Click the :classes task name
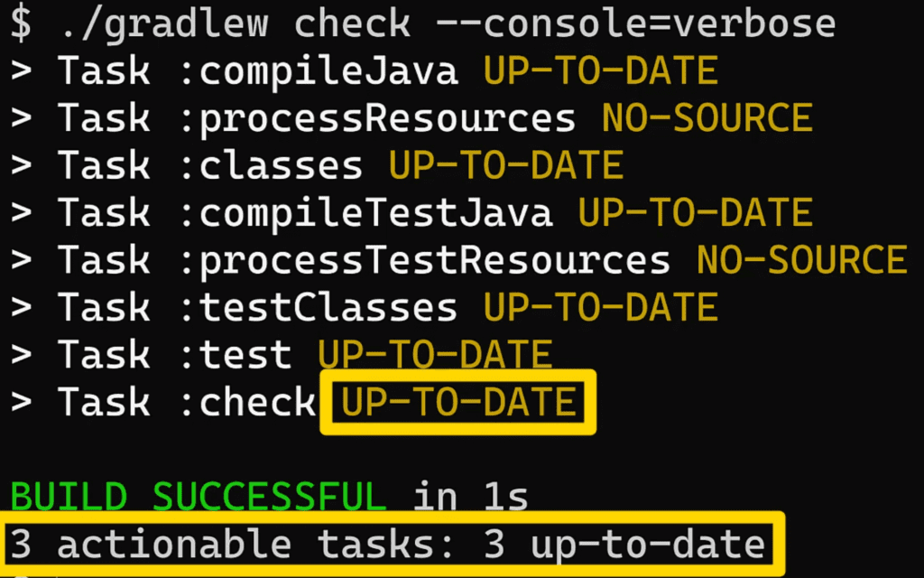 click(x=272, y=165)
